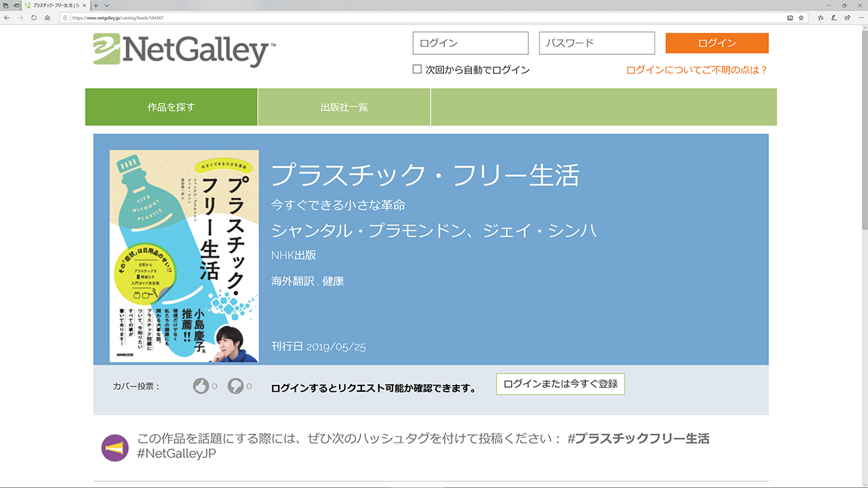Add page to favorites with star icon
868x488 pixels.
[801, 18]
